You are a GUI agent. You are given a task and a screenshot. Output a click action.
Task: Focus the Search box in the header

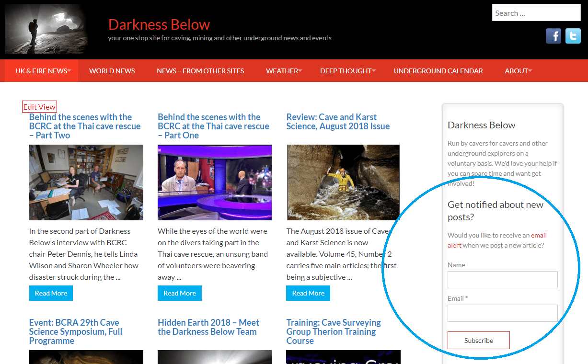(x=536, y=13)
